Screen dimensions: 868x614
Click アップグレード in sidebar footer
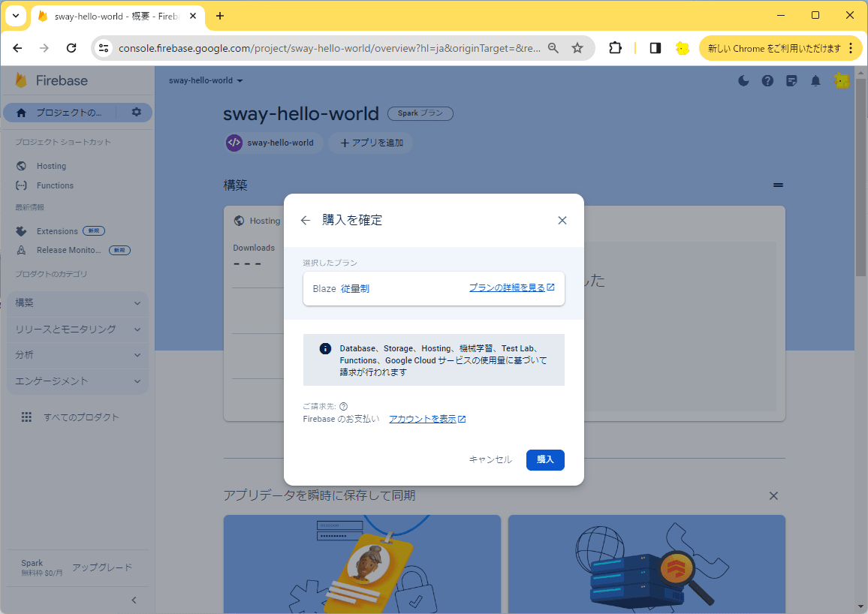[x=102, y=567]
